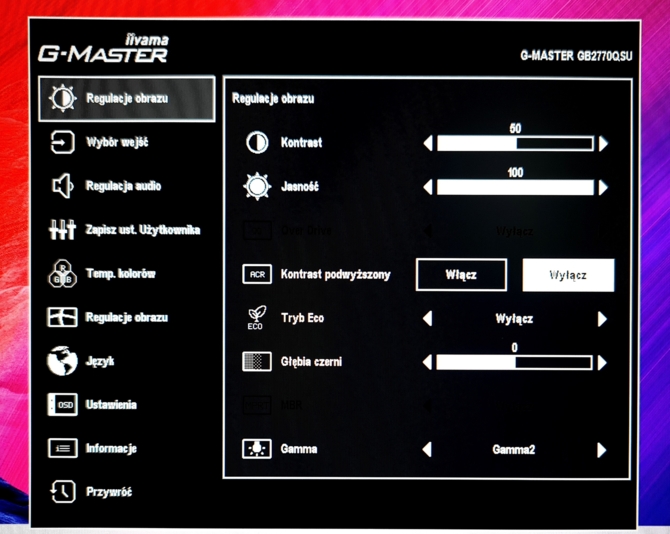Select the Regulacje obrazu brightness icon
The height and width of the screenshot is (534, 670).
pyautogui.click(x=63, y=98)
